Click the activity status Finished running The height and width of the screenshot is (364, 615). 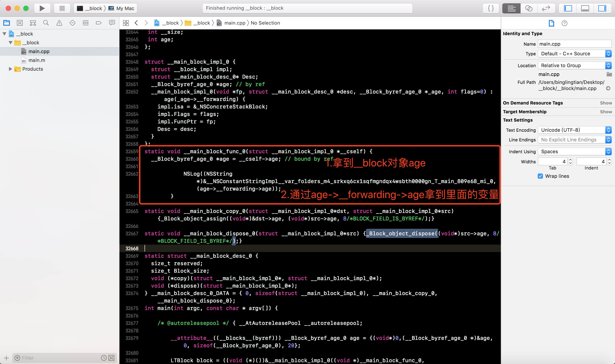(307, 8)
